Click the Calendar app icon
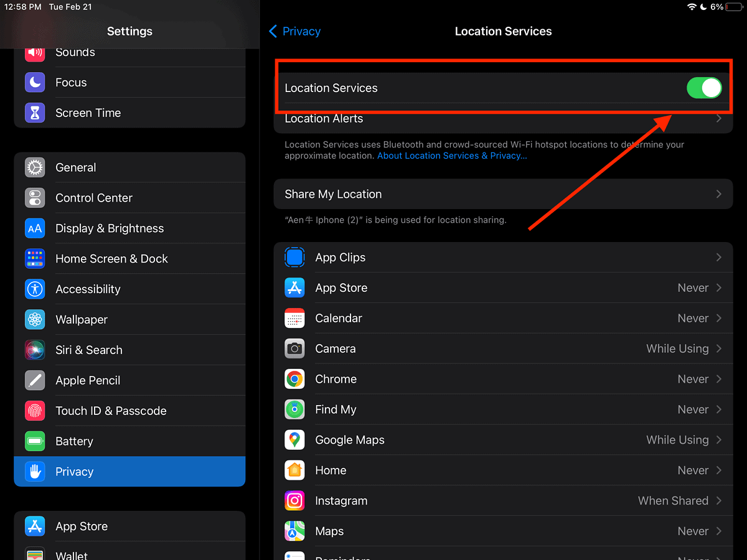Viewport: 747px width, 560px height. (294, 318)
